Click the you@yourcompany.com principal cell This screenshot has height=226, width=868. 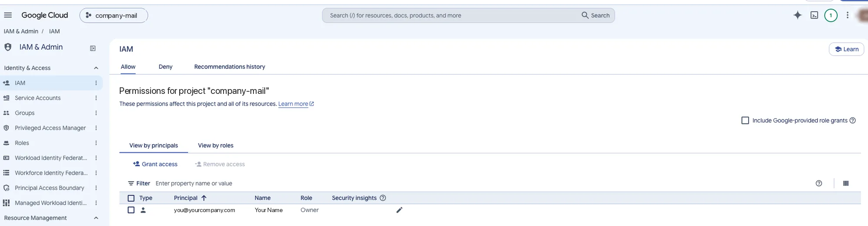click(204, 210)
